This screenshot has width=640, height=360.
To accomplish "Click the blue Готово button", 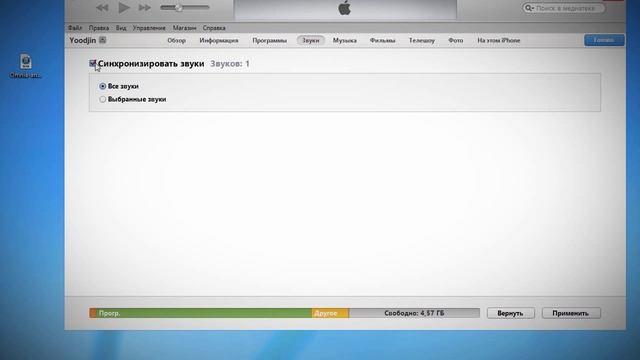I will (x=604, y=40).
